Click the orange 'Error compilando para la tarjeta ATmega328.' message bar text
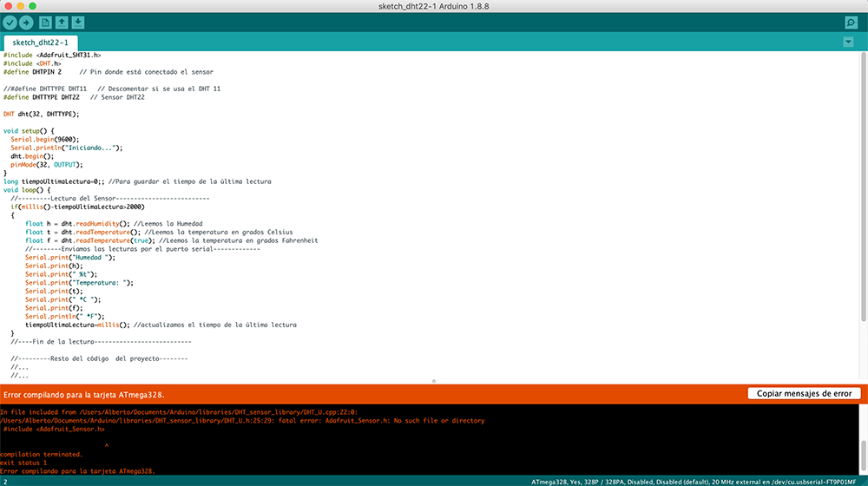868x486 pixels. click(84, 395)
